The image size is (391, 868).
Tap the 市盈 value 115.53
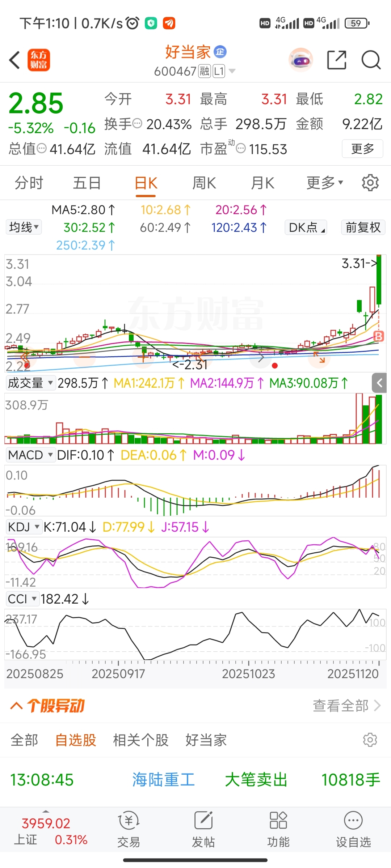tap(268, 149)
